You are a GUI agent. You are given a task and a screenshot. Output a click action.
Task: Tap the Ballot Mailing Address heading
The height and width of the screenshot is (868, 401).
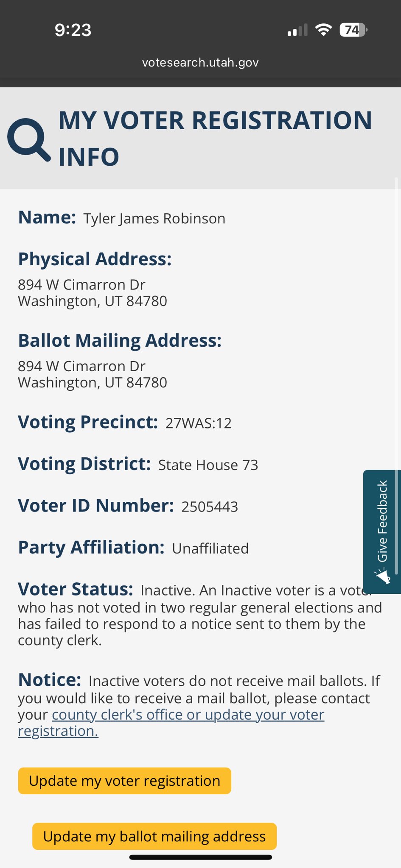tap(120, 341)
